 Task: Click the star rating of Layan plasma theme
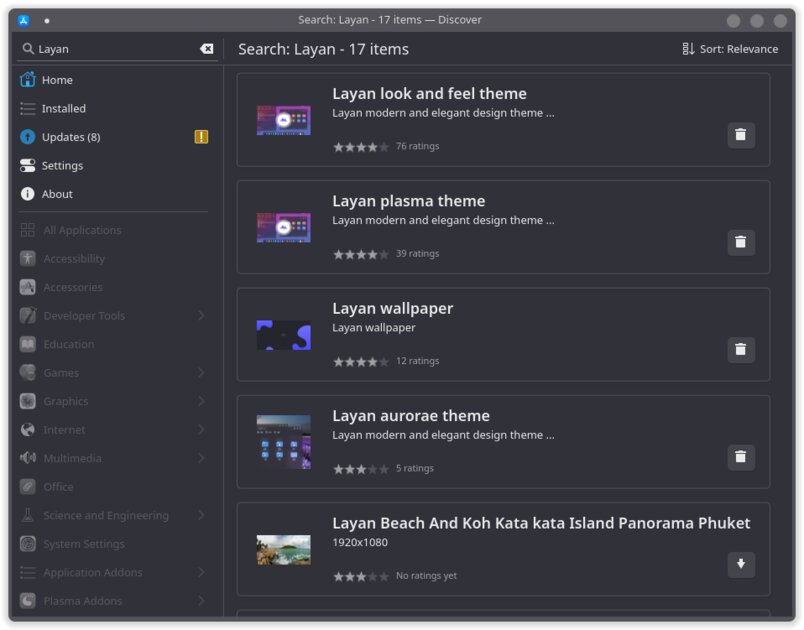pyautogui.click(x=360, y=253)
